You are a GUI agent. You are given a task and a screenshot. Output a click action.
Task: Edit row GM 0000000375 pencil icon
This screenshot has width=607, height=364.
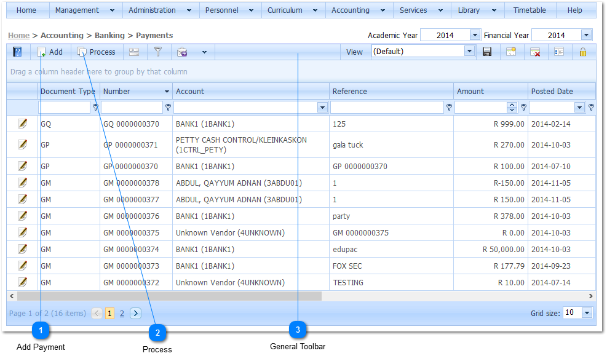(x=23, y=232)
